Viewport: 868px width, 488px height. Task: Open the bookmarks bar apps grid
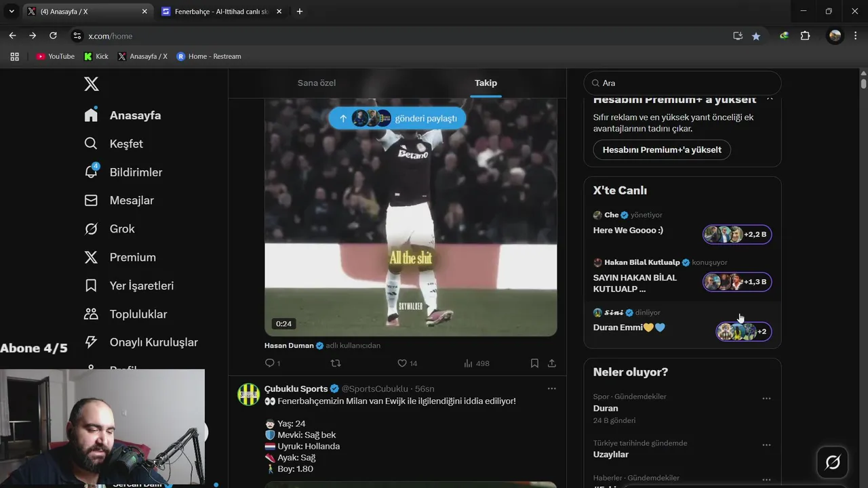click(x=14, y=56)
